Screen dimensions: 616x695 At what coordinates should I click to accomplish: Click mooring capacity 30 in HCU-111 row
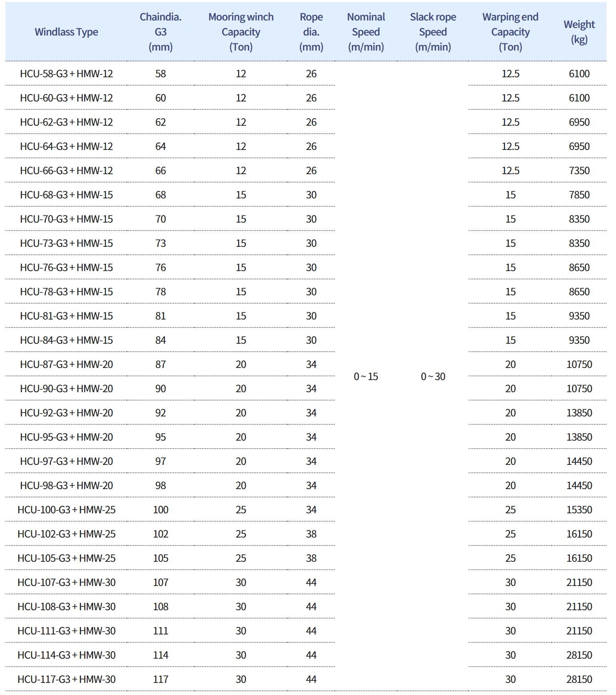tap(241, 631)
